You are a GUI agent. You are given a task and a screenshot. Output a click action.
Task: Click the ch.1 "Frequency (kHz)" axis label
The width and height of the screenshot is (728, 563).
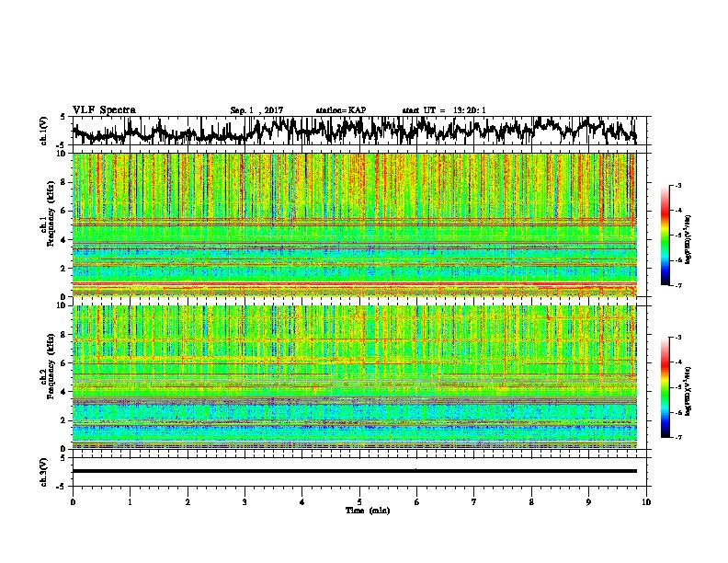[50, 214]
